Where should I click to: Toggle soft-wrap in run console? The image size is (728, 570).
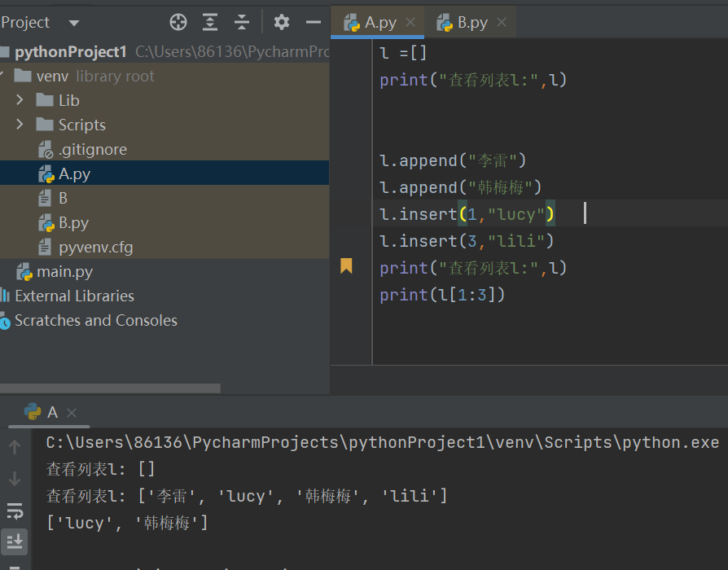click(15, 511)
